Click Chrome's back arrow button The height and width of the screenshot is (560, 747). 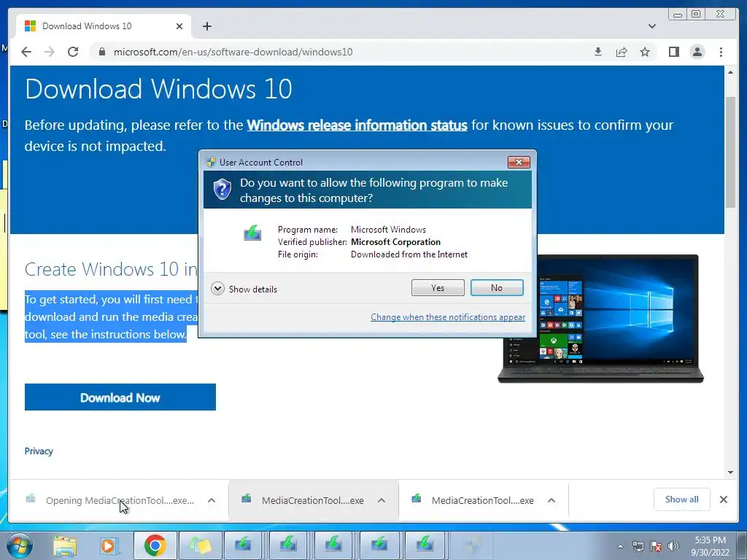(x=26, y=52)
